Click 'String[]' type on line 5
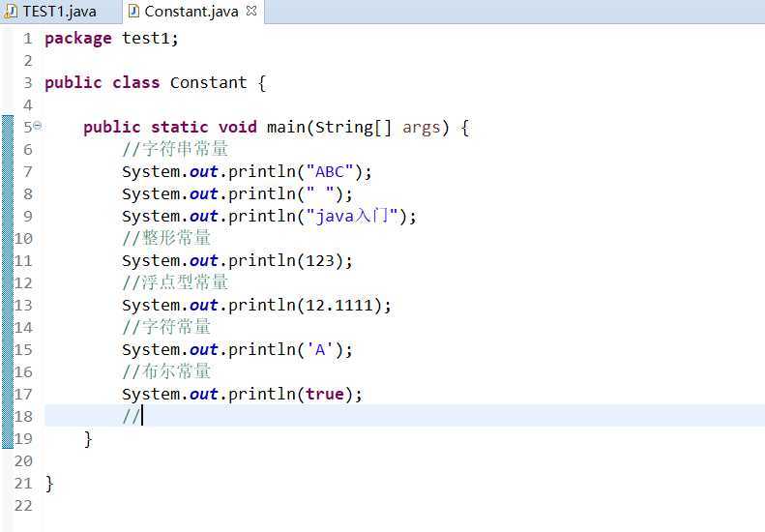 pyautogui.click(x=353, y=128)
